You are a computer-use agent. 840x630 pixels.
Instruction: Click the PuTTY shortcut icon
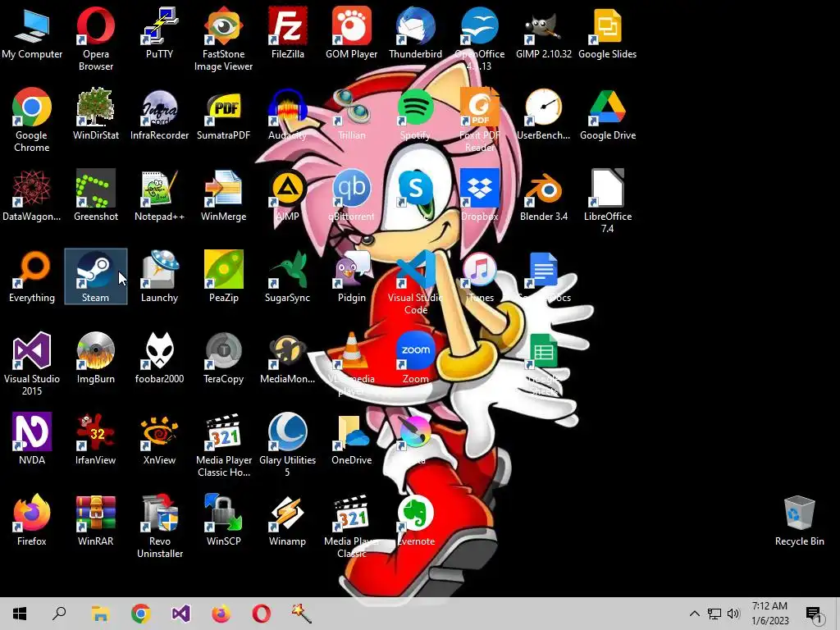pos(160,26)
